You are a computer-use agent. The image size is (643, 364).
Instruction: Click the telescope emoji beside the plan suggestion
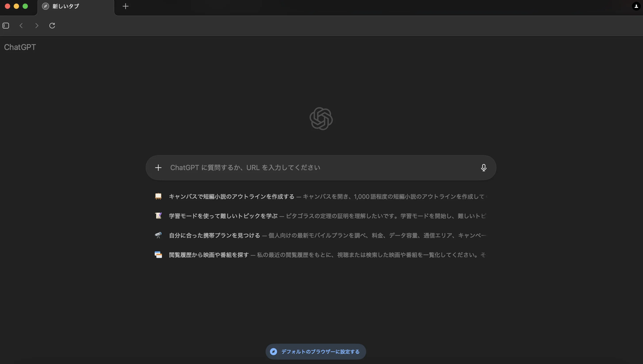[158, 235]
